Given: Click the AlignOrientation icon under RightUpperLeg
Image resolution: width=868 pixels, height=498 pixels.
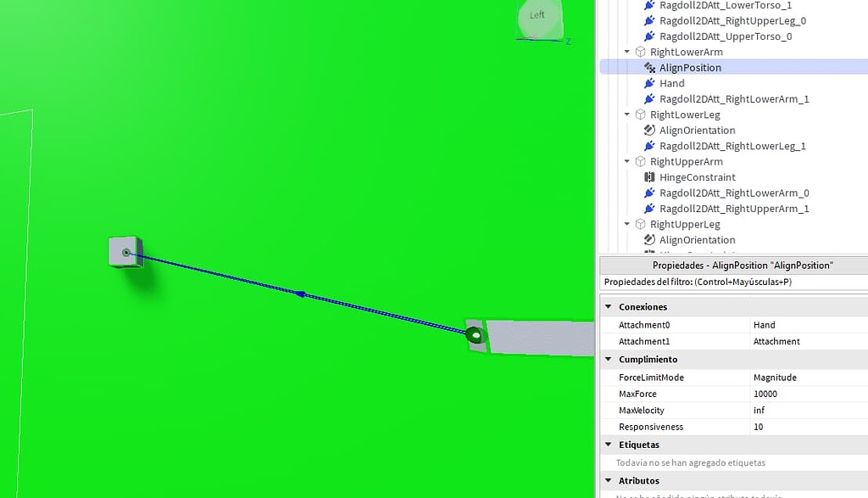Looking at the screenshot, I should pos(649,240).
